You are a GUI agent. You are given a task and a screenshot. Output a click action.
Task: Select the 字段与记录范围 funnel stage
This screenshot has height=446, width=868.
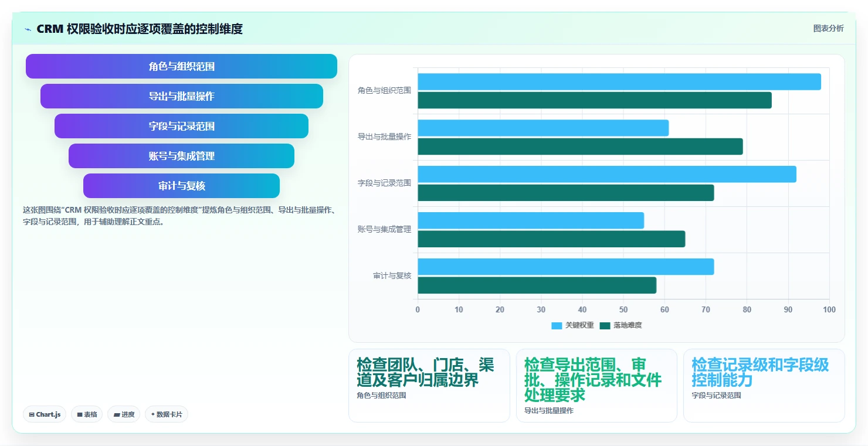click(x=181, y=126)
